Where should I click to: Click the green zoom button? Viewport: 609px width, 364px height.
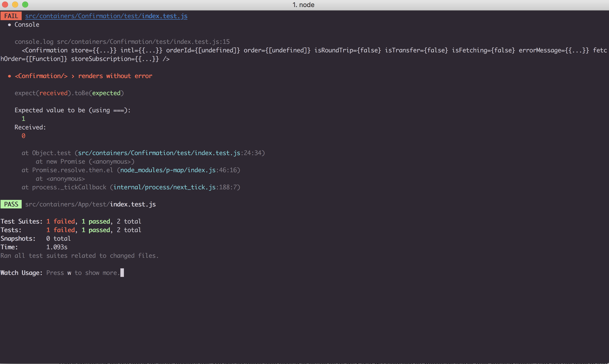click(x=25, y=4)
